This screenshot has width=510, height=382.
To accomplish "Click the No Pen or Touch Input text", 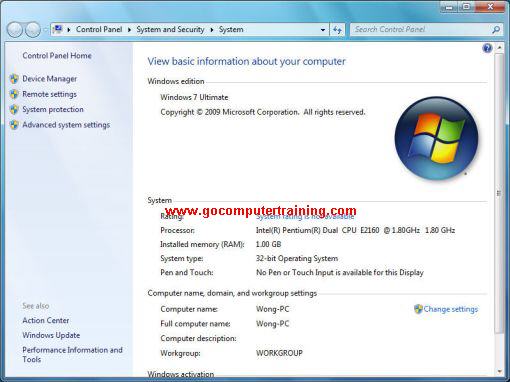I will (x=340, y=273).
